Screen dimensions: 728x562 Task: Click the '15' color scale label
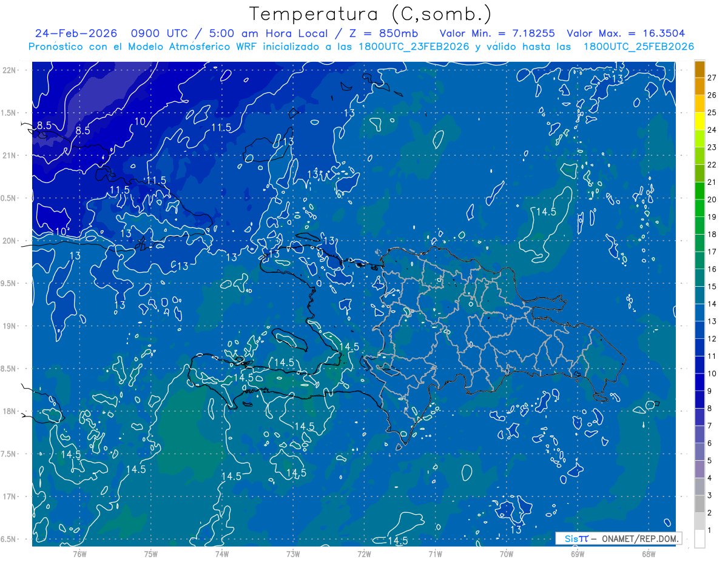coord(712,286)
